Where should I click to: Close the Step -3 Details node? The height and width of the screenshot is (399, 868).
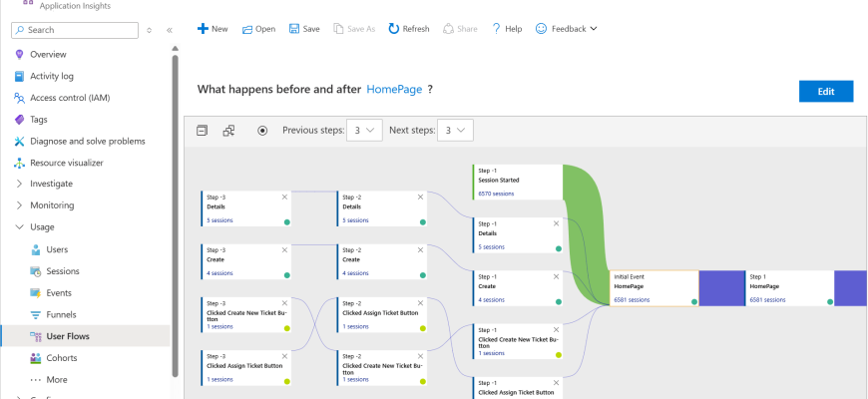284,197
